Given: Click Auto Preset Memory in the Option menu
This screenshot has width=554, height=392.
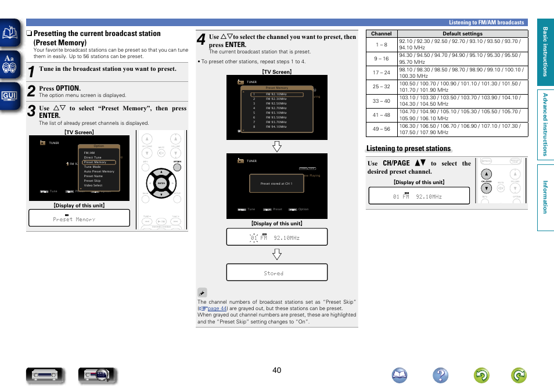Looking at the screenshot, I should pyautogui.click(x=99, y=171).
